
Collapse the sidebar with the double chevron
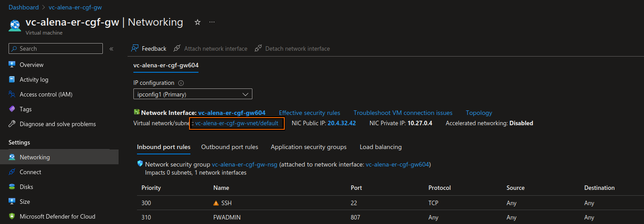click(x=111, y=48)
